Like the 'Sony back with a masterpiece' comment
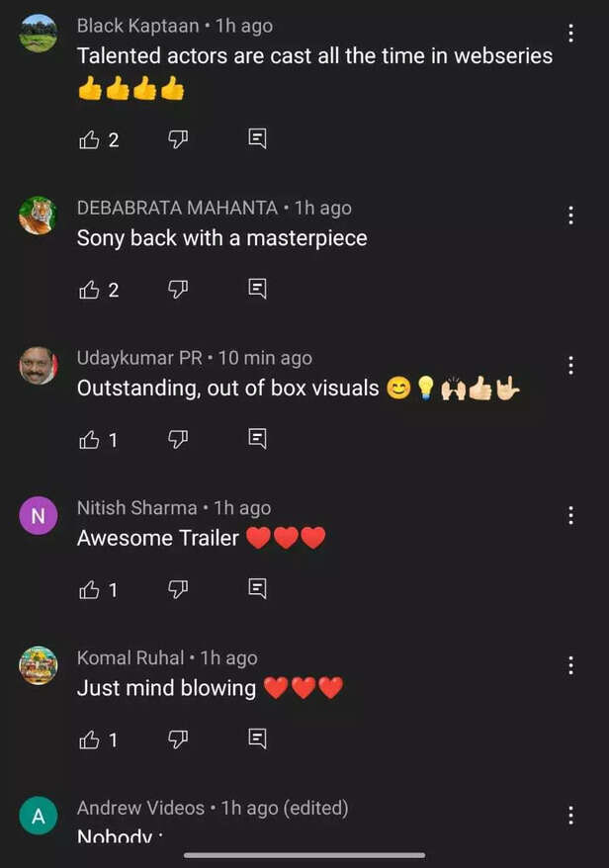Viewport: 609px width, 868px height. coord(90,290)
